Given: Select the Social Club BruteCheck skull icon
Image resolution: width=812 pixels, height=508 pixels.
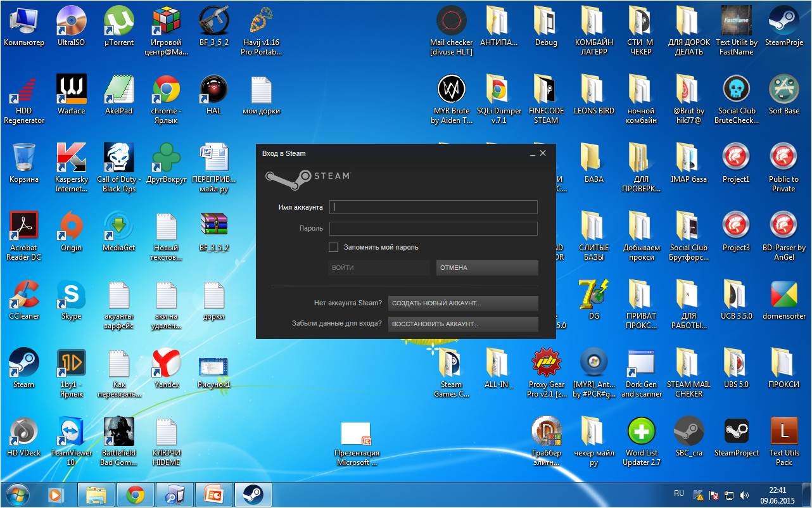Looking at the screenshot, I should tap(737, 99).
